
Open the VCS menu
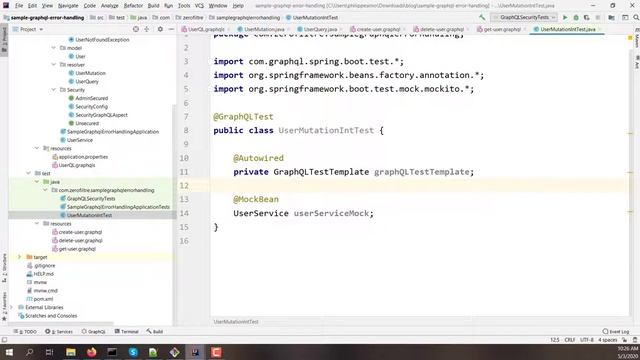(x=199, y=6)
